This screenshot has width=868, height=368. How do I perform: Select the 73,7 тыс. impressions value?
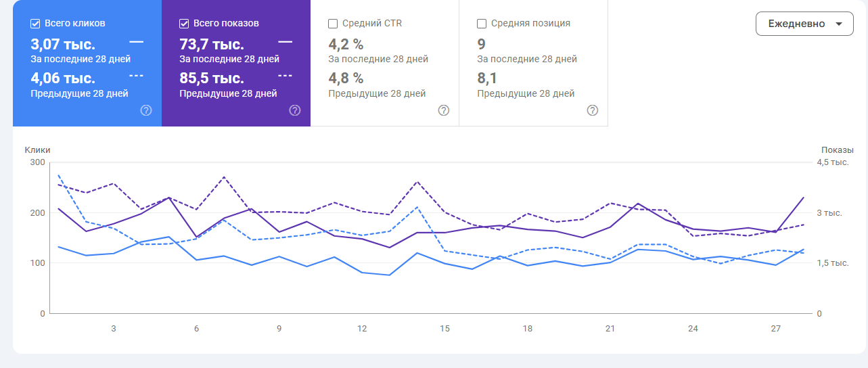212,45
